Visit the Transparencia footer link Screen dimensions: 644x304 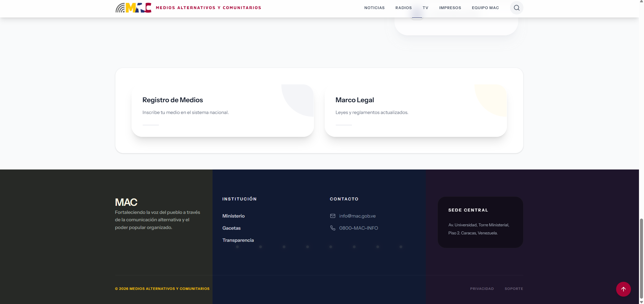(238, 240)
